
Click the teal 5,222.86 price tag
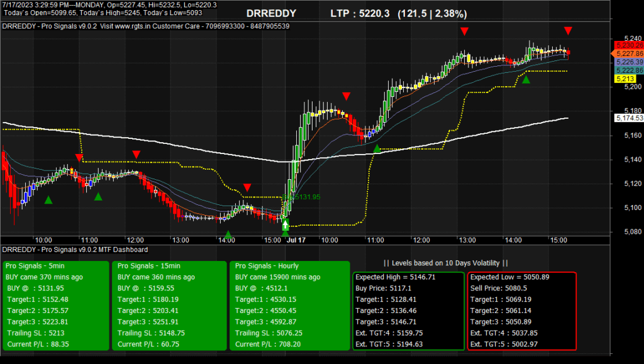pyautogui.click(x=629, y=70)
